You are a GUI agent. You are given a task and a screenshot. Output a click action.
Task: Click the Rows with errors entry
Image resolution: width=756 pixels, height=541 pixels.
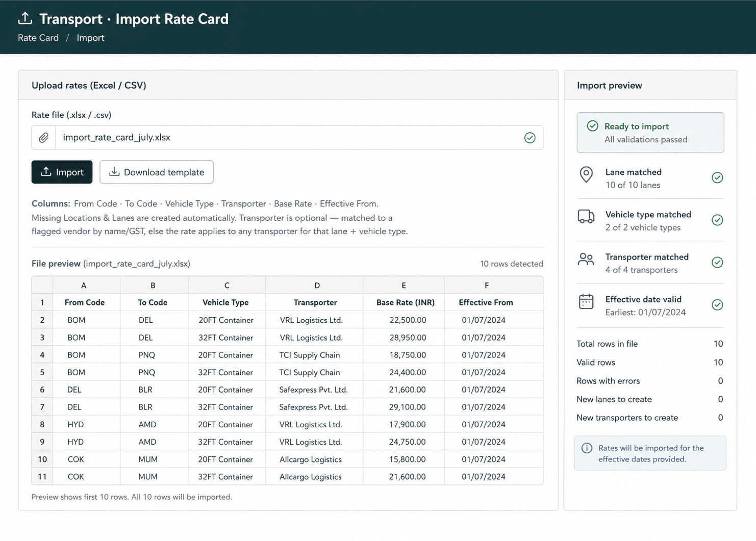coord(650,381)
